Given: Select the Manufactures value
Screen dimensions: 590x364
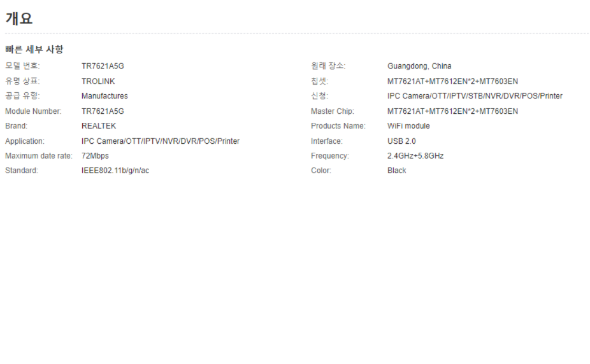Looking at the screenshot, I should (104, 96).
